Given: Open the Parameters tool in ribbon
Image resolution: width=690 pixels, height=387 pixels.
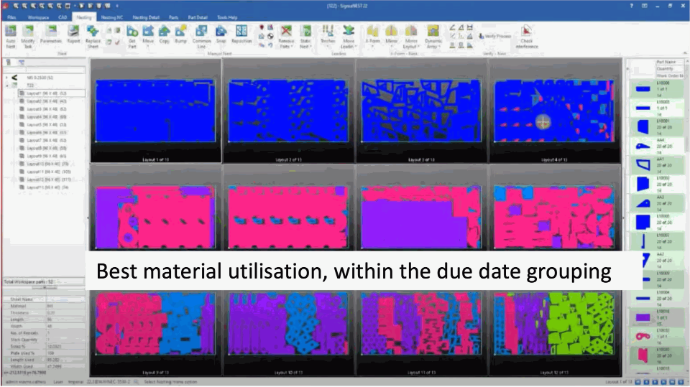Looking at the screenshot, I should pos(51,35).
